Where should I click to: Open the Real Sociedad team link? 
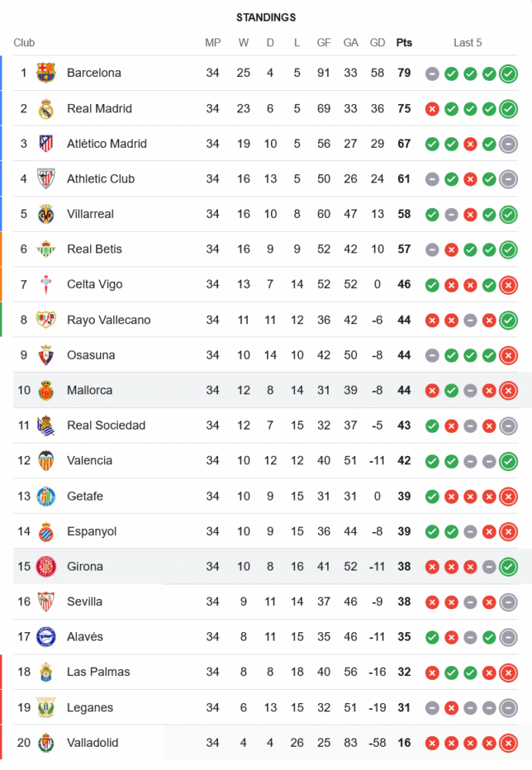pos(106,425)
